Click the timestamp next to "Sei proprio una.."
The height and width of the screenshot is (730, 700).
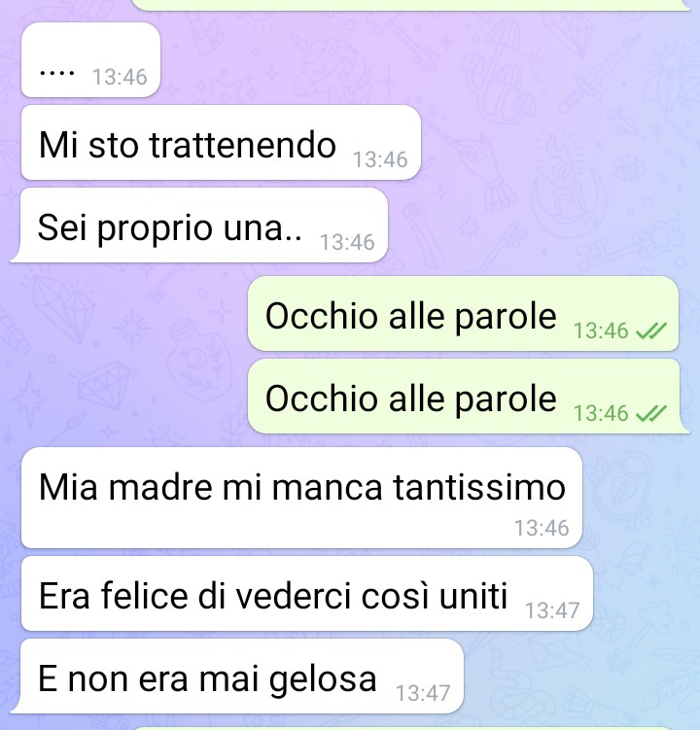(x=347, y=242)
